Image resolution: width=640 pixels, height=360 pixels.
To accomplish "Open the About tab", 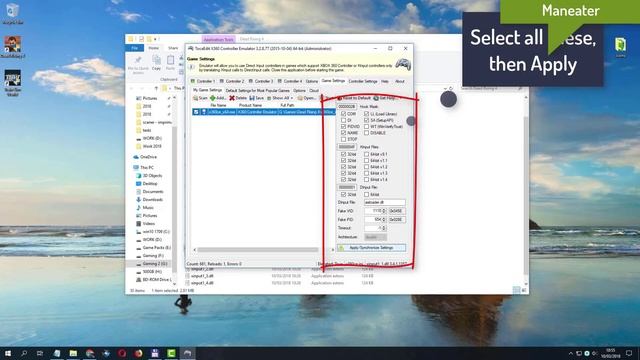I will click(x=400, y=81).
